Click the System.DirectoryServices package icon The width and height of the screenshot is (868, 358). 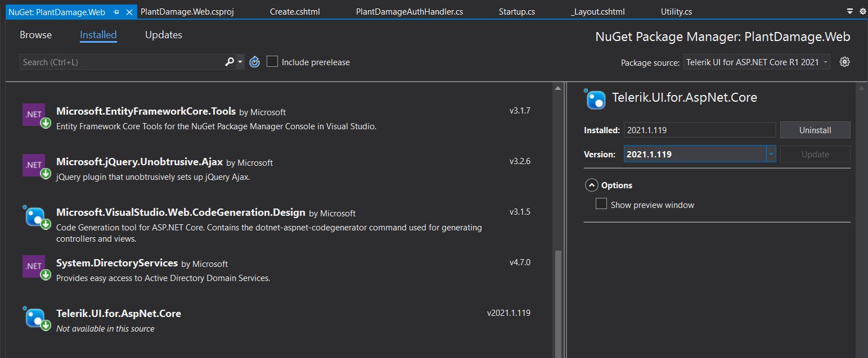pyautogui.click(x=34, y=266)
